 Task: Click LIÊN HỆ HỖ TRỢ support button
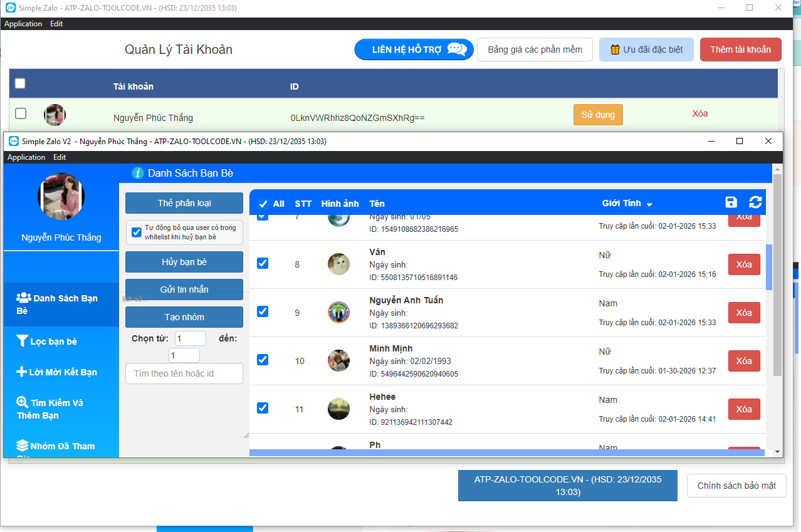pos(414,50)
